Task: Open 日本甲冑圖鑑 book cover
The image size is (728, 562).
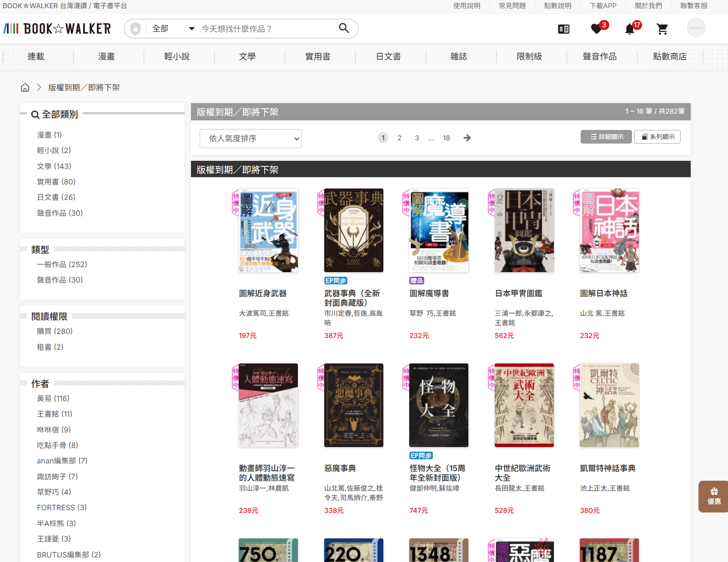Action: point(524,230)
